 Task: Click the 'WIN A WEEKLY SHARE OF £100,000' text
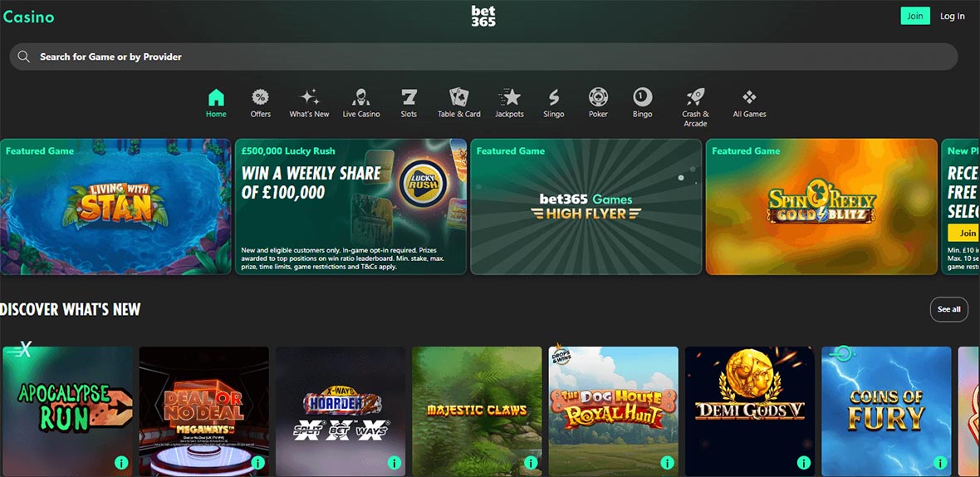(311, 183)
